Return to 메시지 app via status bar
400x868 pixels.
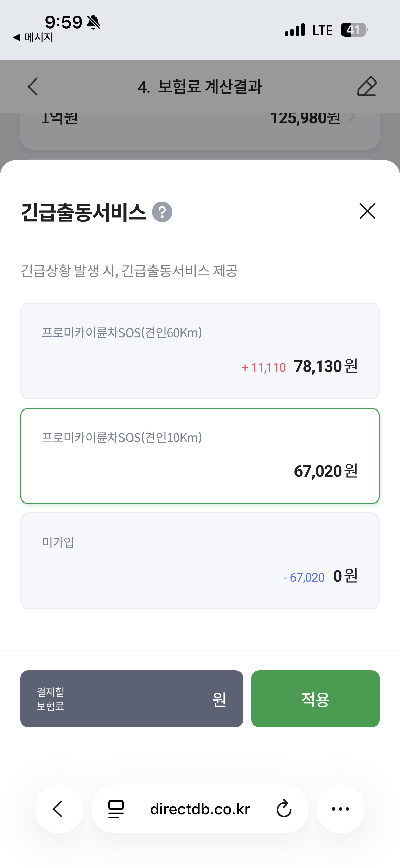point(33,37)
